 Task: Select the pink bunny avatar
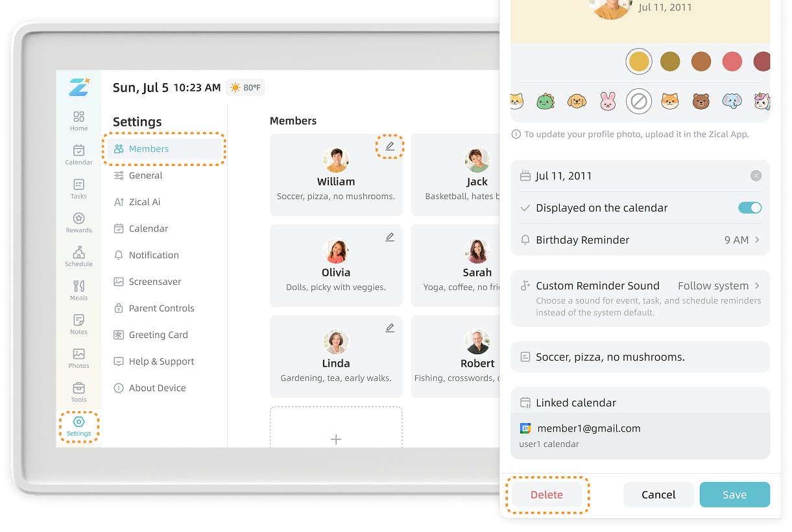(x=608, y=101)
